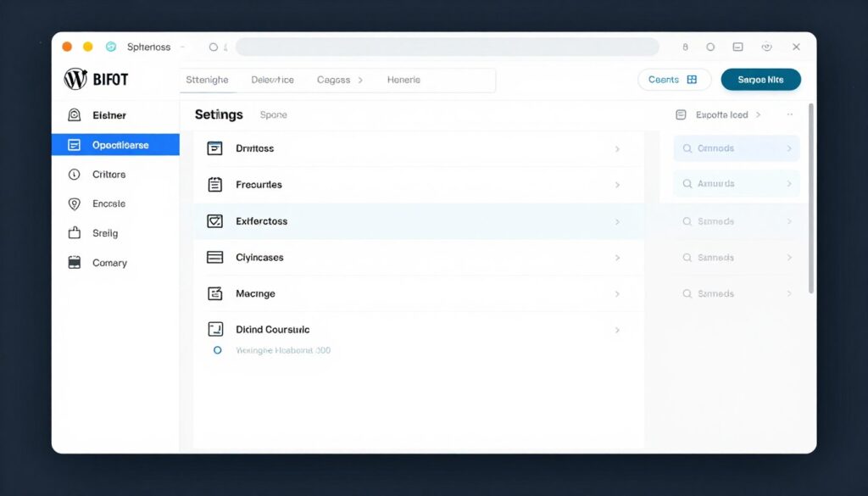Click the Macinge row label
This screenshot has width=868, height=496.
(x=255, y=293)
